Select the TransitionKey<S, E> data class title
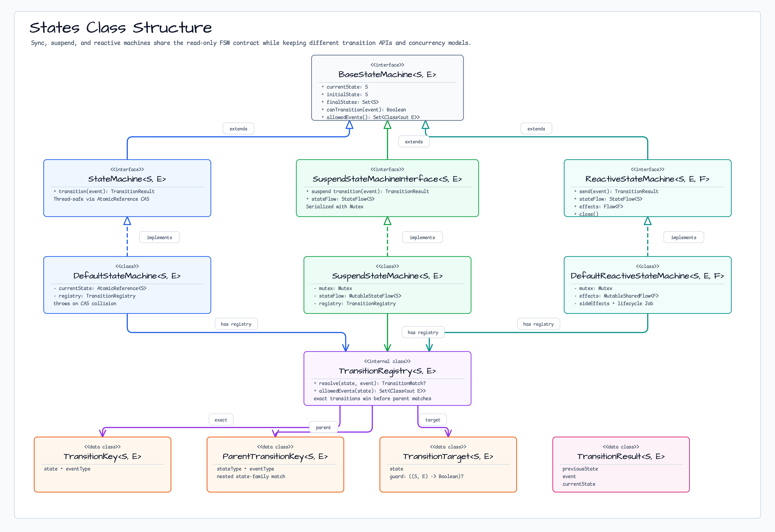Screen dimensions: 775x532 tap(102, 457)
